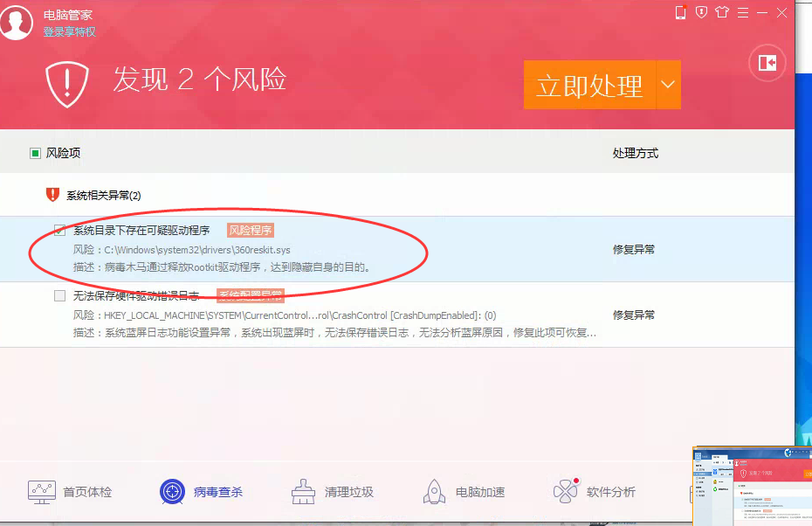Image resolution: width=812 pixels, height=526 pixels.
Task: Open the skin changer shirt icon
Action: [x=721, y=12]
